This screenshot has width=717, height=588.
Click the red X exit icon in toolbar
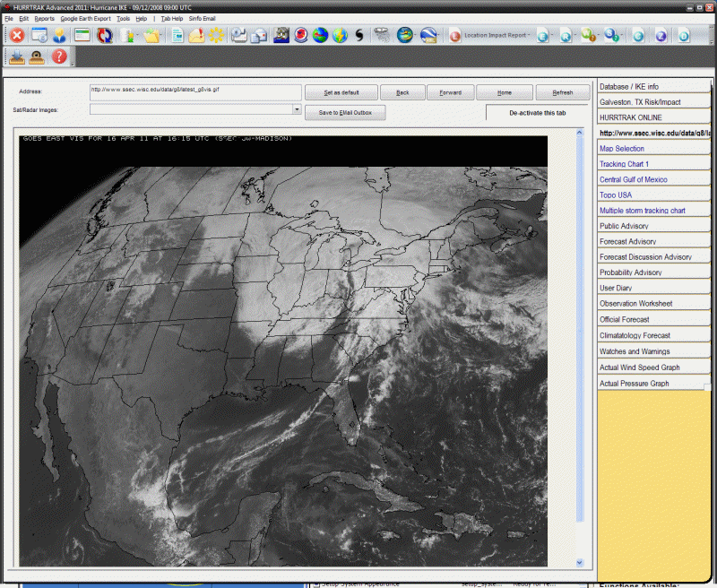pyautogui.click(x=16, y=36)
